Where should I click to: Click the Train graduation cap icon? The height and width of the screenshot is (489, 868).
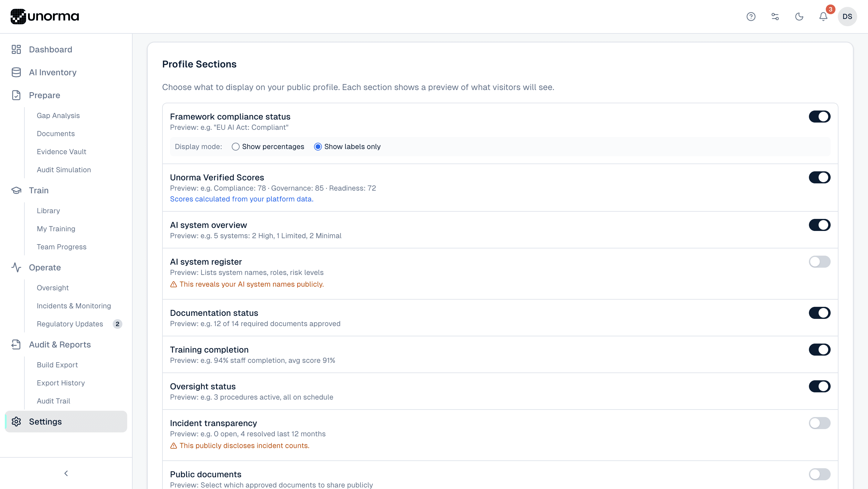point(16,191)
